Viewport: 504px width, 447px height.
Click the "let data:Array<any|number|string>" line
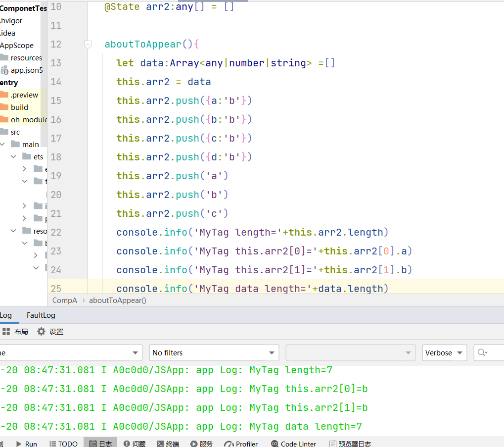click(226, 63)
